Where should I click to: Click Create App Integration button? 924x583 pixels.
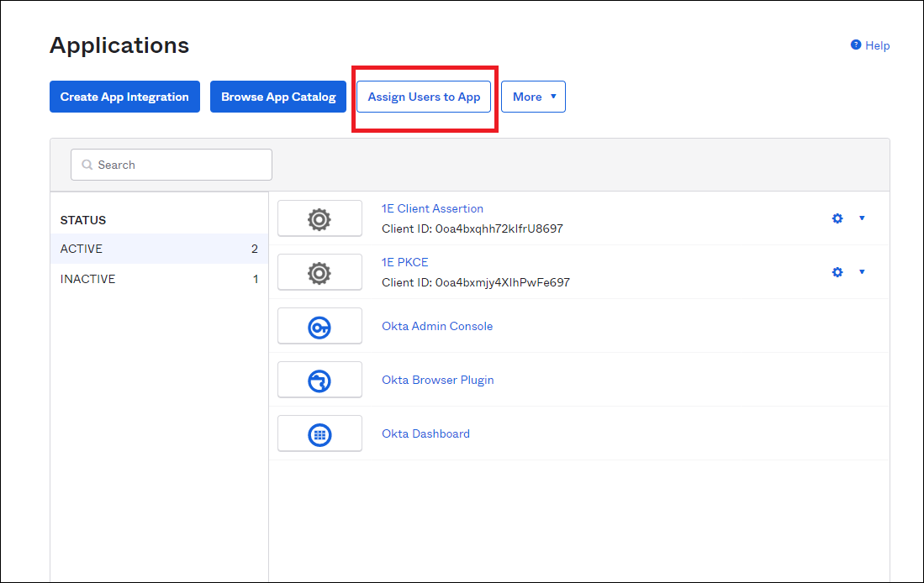point(124,97)
